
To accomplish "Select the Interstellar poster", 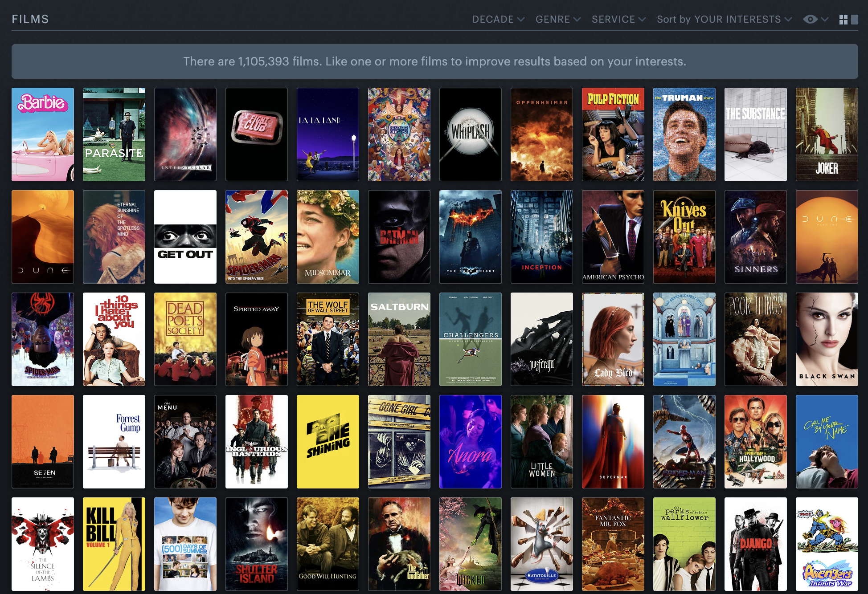I will (x=185, y=134).
